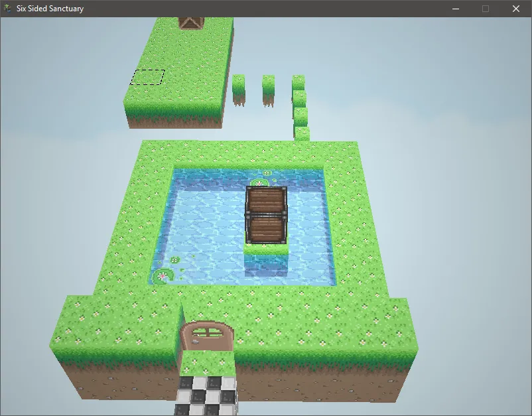Viewport: 532px width, 416px height.
Task: Click the Six Sided Sanctuary window title text
Action: click(50, 9)
